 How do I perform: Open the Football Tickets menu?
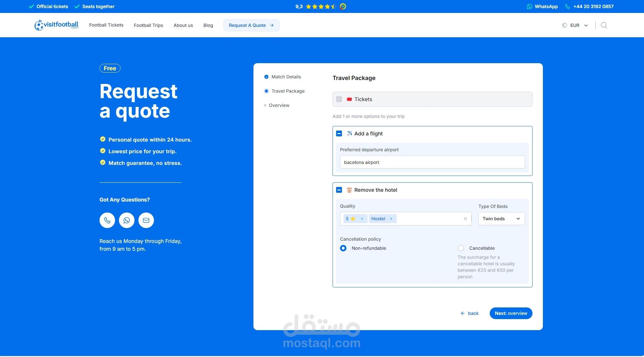click(106, 25)
